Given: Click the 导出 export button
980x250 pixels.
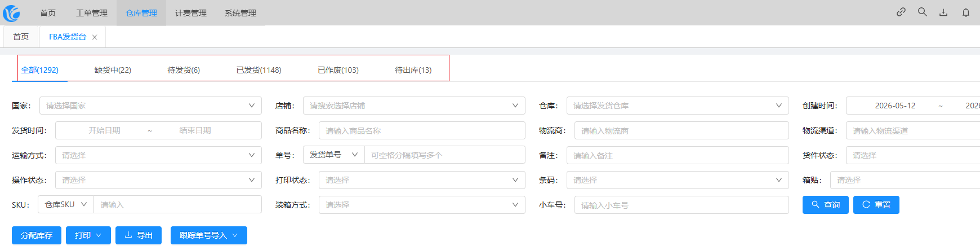Looking at the screenshot, I should pyautogui.click(x=139, y=235).
